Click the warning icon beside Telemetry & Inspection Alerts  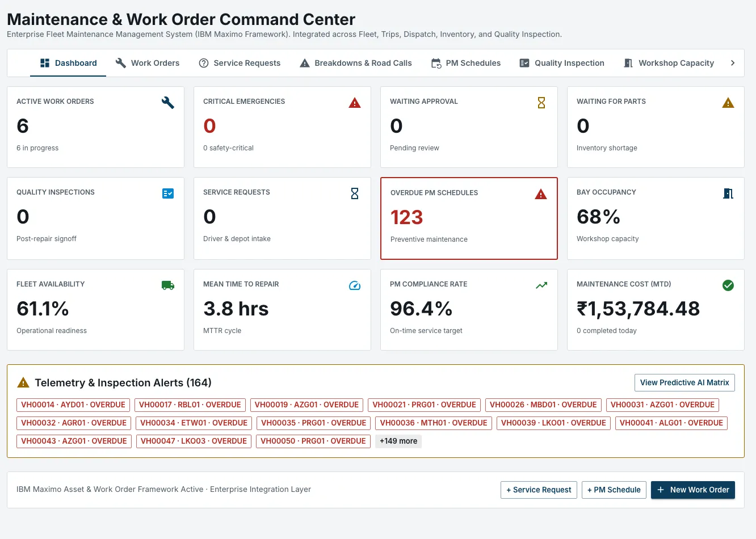coord(23,382)
